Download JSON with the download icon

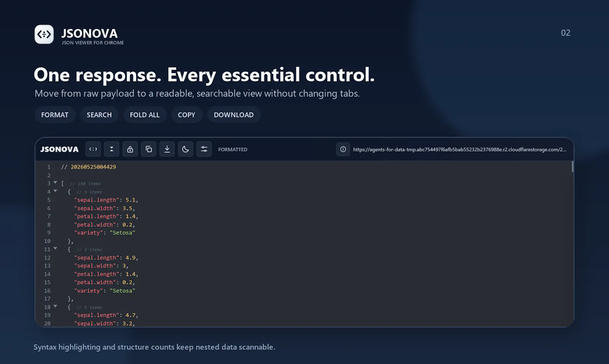167,149
